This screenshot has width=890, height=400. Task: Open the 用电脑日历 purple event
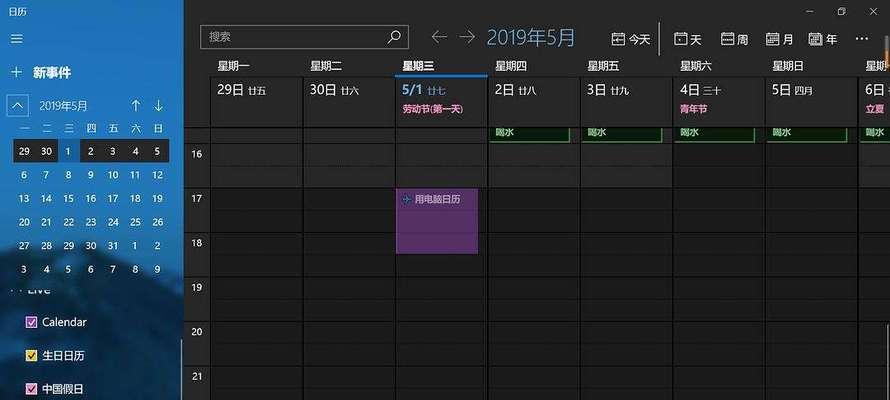pos(436,221)
